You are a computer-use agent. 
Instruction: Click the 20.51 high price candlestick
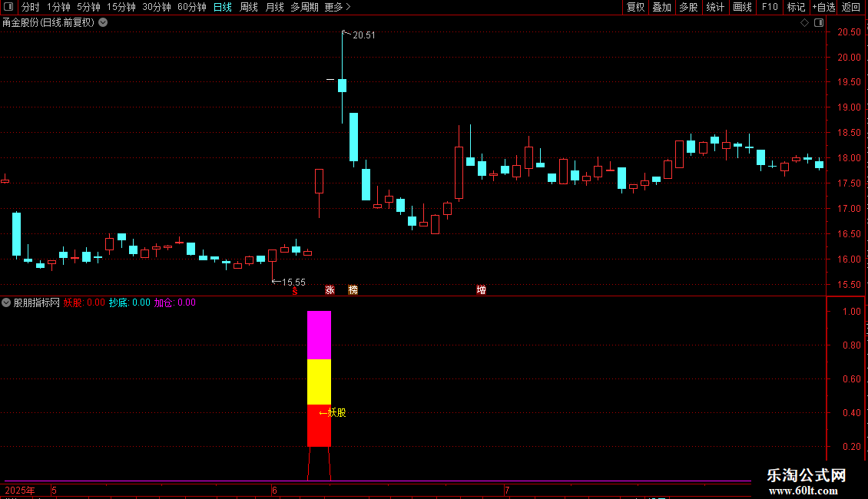342,78
